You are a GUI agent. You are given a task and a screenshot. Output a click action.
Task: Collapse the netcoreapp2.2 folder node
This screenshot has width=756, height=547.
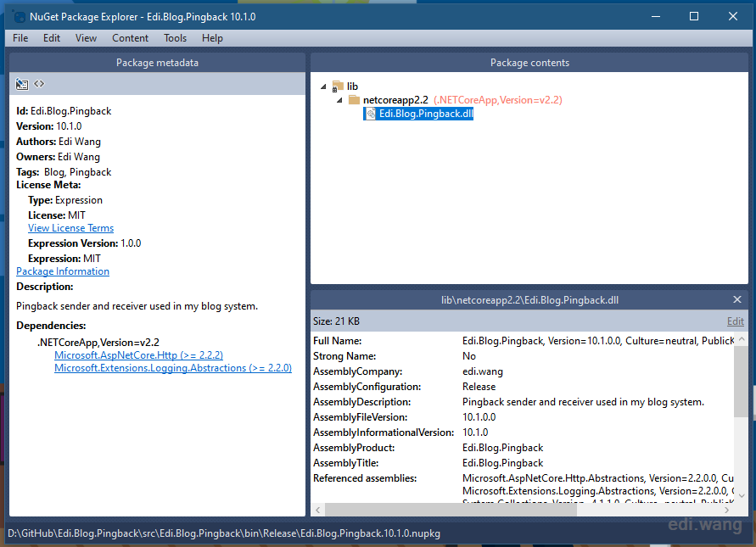coord(339,100)
